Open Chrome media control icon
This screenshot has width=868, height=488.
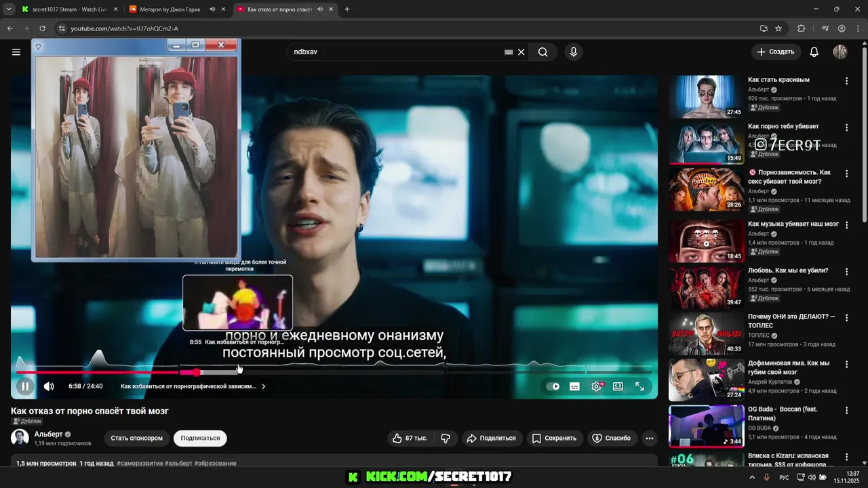point(825,28)
